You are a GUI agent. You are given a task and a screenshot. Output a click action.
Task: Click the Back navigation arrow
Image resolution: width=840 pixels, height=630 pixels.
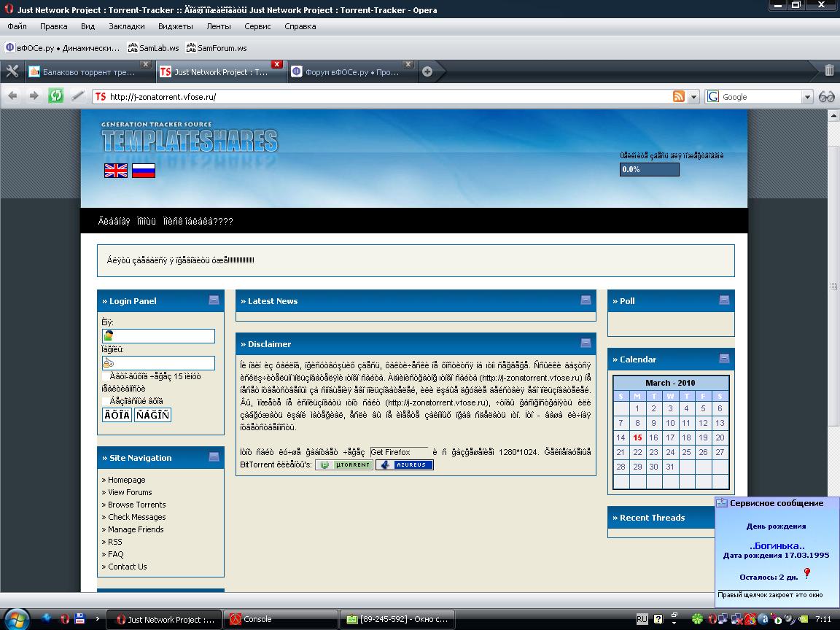tap(12, 96)
